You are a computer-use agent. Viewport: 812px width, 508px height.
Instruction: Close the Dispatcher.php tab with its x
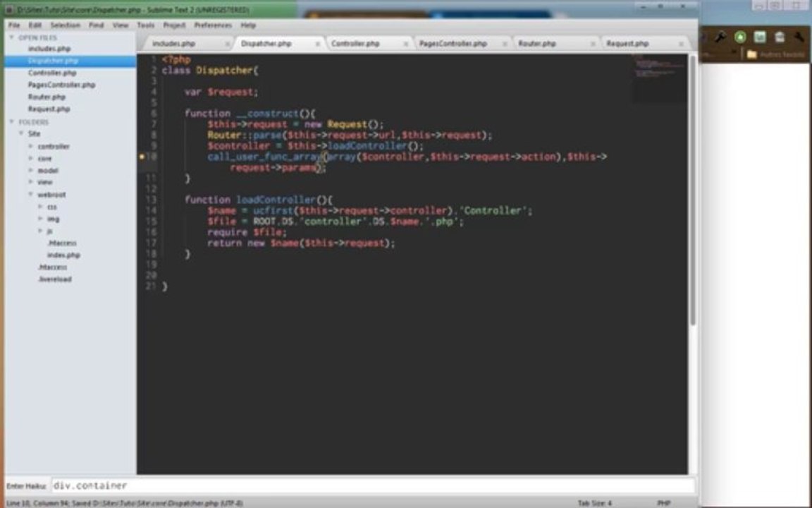click(x=317, y=44)
